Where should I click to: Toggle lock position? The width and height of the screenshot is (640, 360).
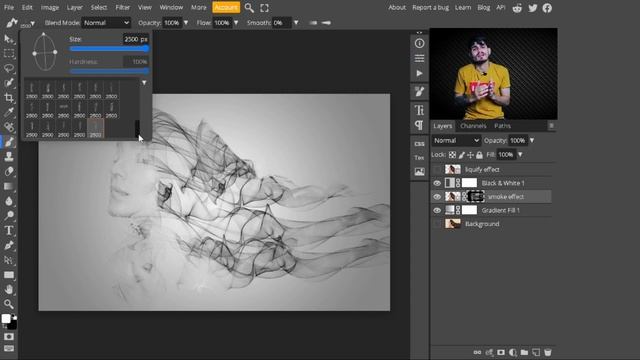click(470, 155)
